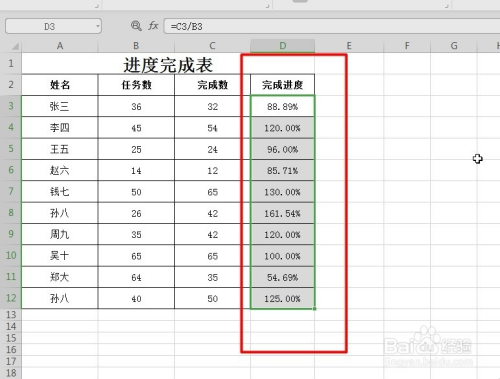Select task count 64 for 郑大

136,277
